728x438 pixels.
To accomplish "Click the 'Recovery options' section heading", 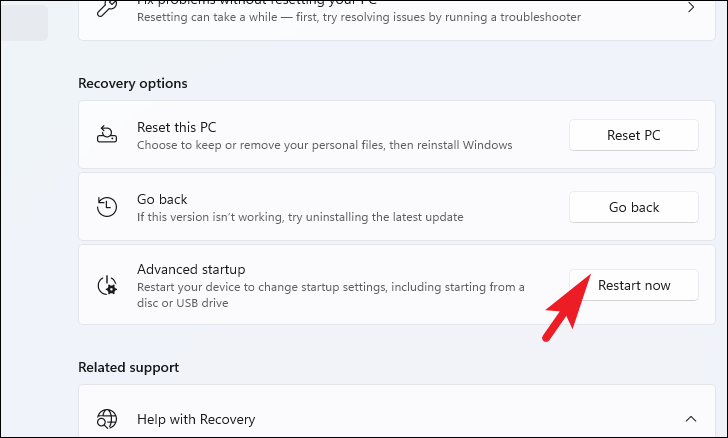I will tap(133, 83).
